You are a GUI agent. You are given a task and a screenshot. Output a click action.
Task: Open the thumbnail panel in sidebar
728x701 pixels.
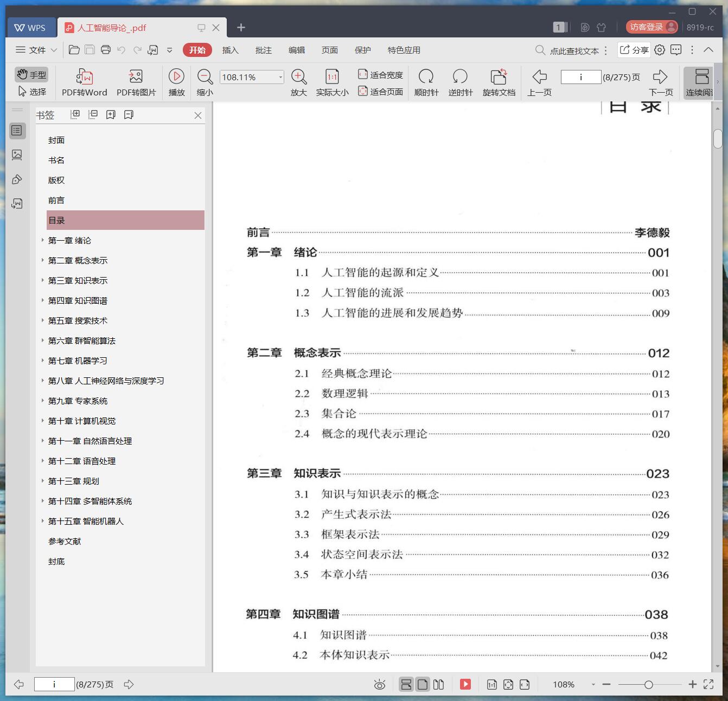(x=17, y=155)
